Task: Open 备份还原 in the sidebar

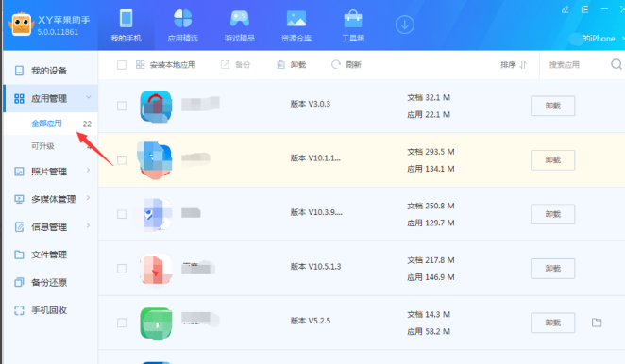Action: [x=50, y=283]
